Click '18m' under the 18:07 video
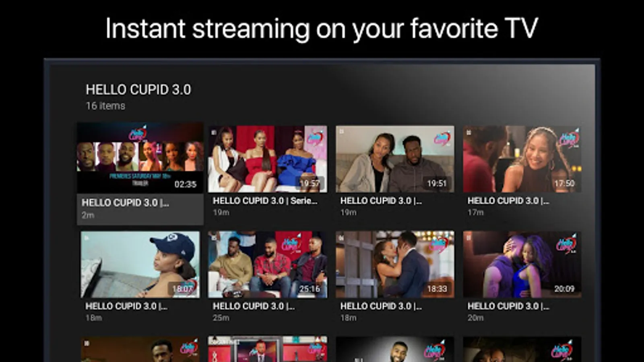Screen dimensions: 644x362 (93, 318)
